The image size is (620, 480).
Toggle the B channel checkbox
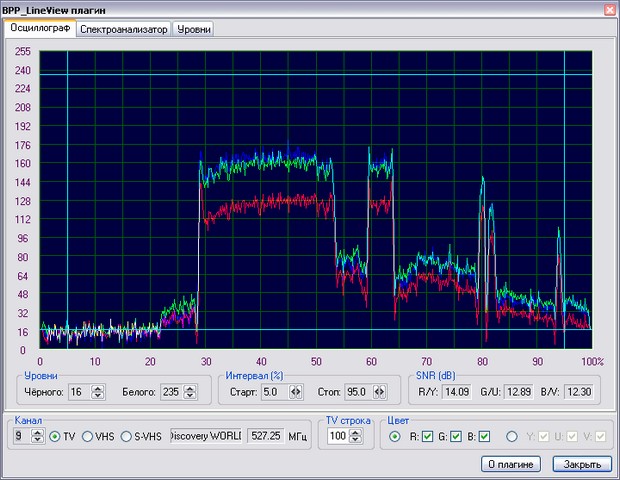[x=484, y=437]
